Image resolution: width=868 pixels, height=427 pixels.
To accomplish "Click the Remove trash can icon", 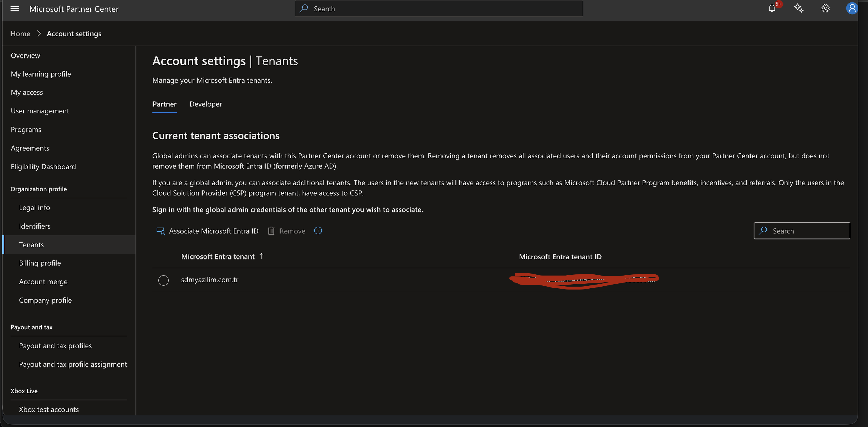I will click(x=271, y=231).
